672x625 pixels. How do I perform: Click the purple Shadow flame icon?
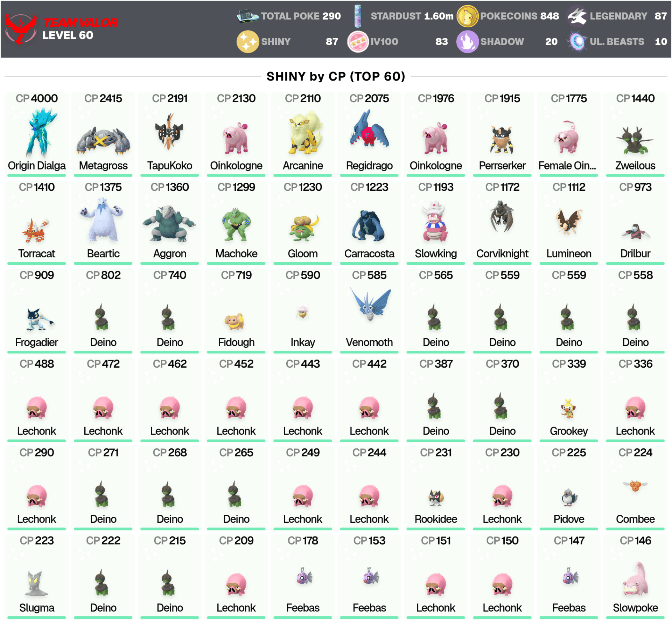click(468, 42)
